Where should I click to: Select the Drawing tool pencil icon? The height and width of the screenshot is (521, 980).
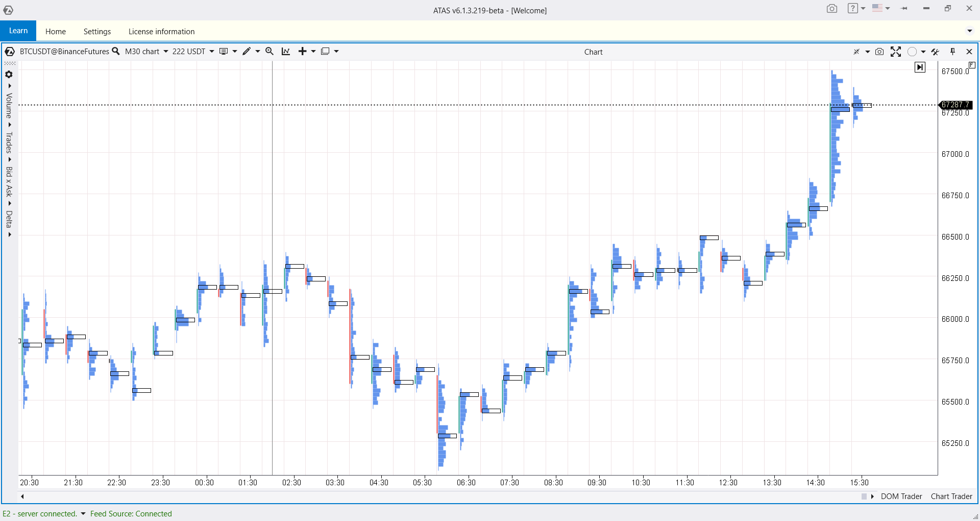247,51
